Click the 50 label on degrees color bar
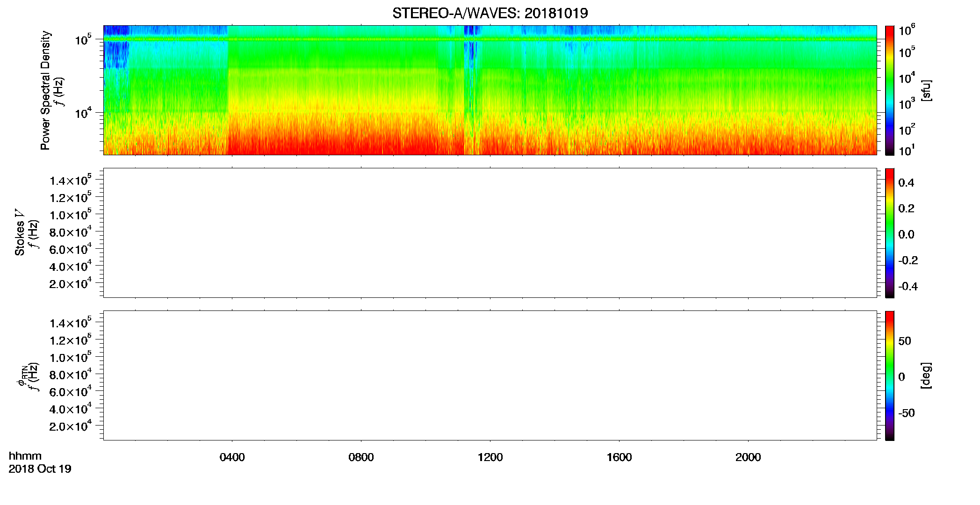This screenshot has height=505, width=980. click(x=905, y=341)
